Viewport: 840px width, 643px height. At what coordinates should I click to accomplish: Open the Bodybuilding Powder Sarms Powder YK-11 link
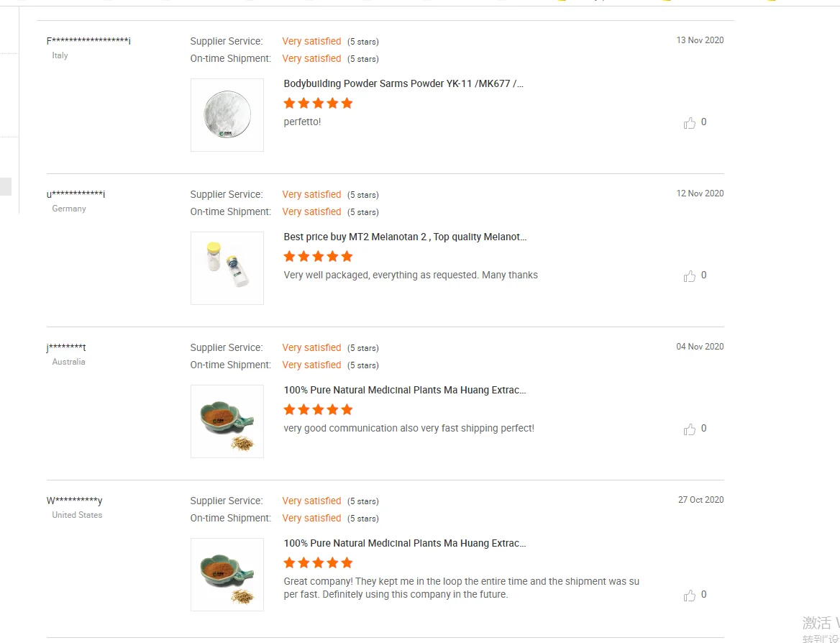pos(403,83)
